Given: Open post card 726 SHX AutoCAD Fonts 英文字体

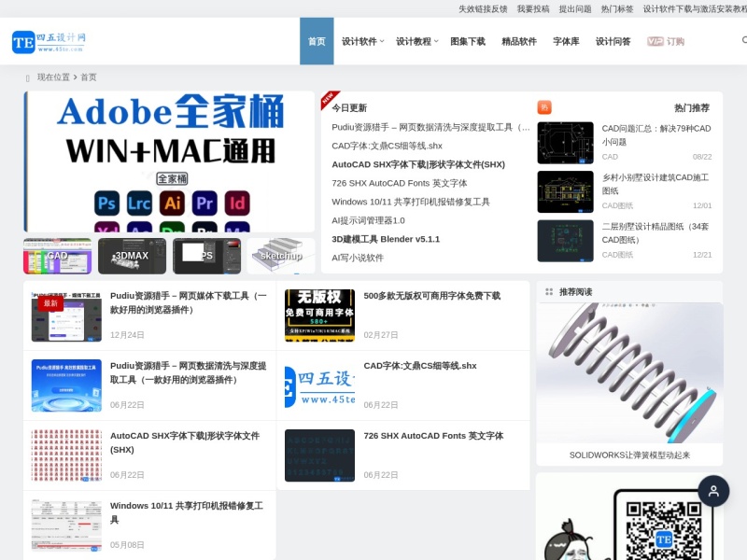Looking at the screenshot, I should click(x=433, y=436).
